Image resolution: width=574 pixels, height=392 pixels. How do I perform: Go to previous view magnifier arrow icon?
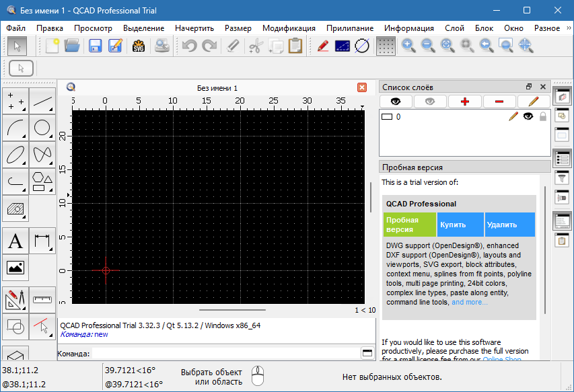486,46
